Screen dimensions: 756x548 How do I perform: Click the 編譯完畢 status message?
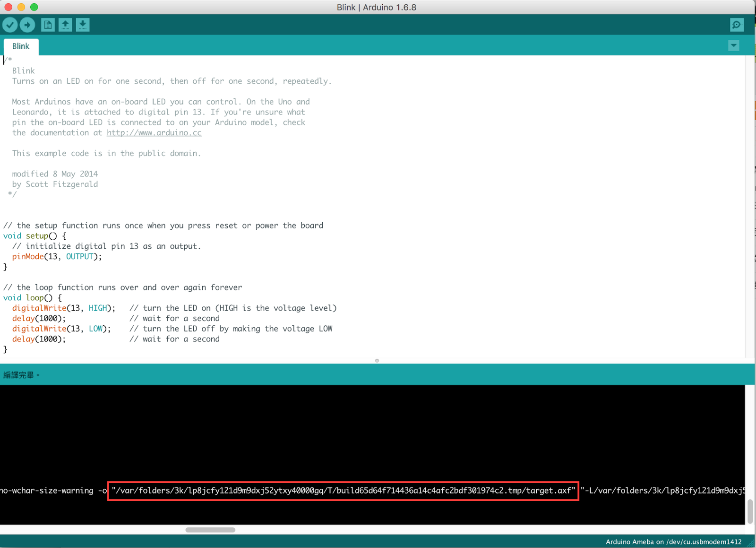(20, 374)
